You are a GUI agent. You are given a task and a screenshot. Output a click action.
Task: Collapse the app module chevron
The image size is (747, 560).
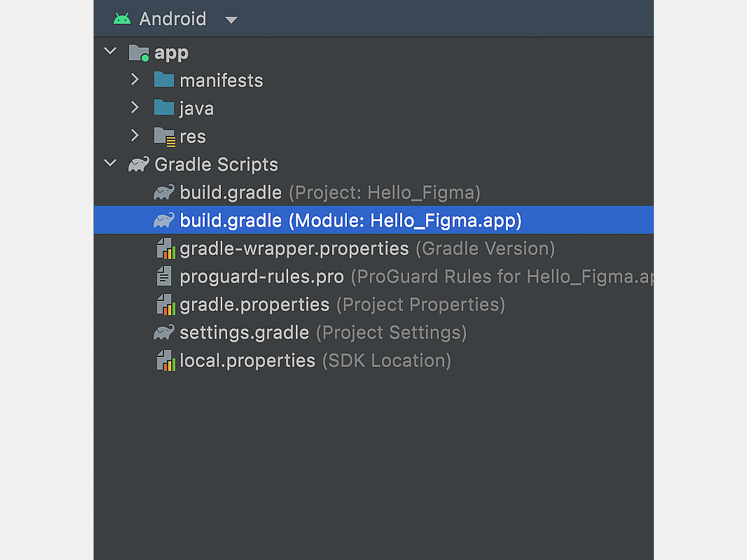[x=111, y=51]
